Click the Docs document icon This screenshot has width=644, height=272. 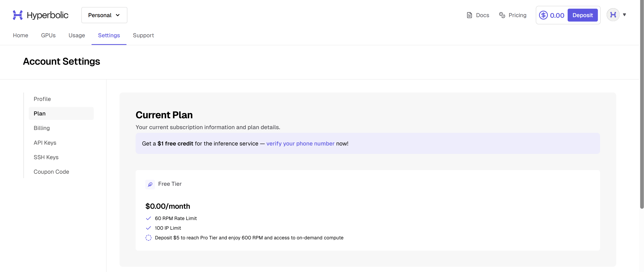pyautogui.click(x=469, y=15)
